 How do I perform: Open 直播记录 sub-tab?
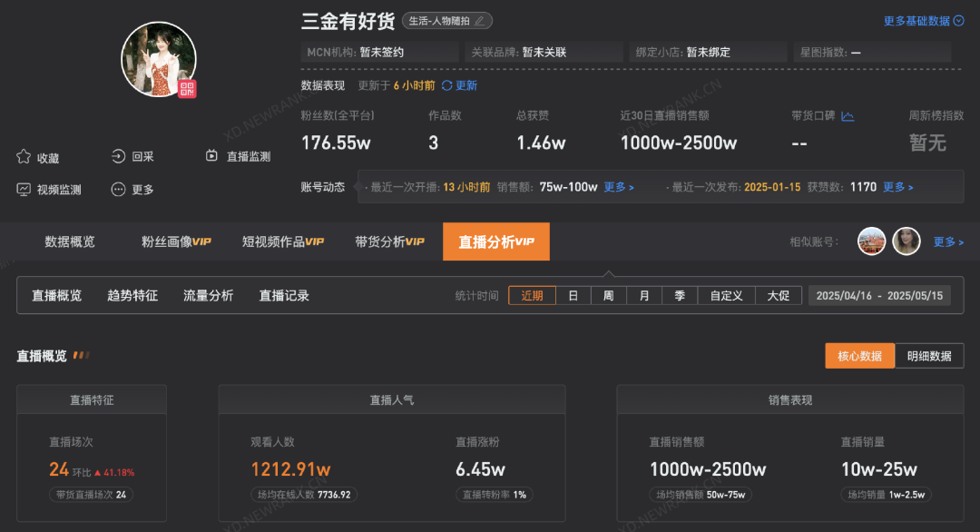pos(284,296)
